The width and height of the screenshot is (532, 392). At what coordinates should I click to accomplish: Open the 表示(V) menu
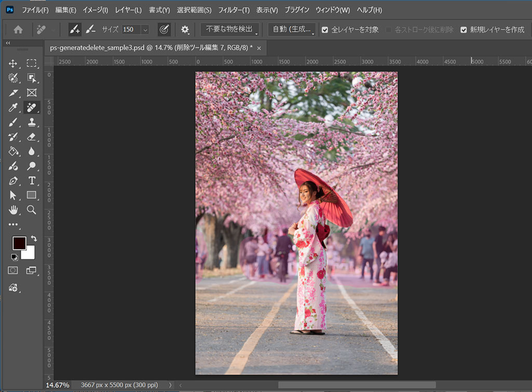click(267, 10)
